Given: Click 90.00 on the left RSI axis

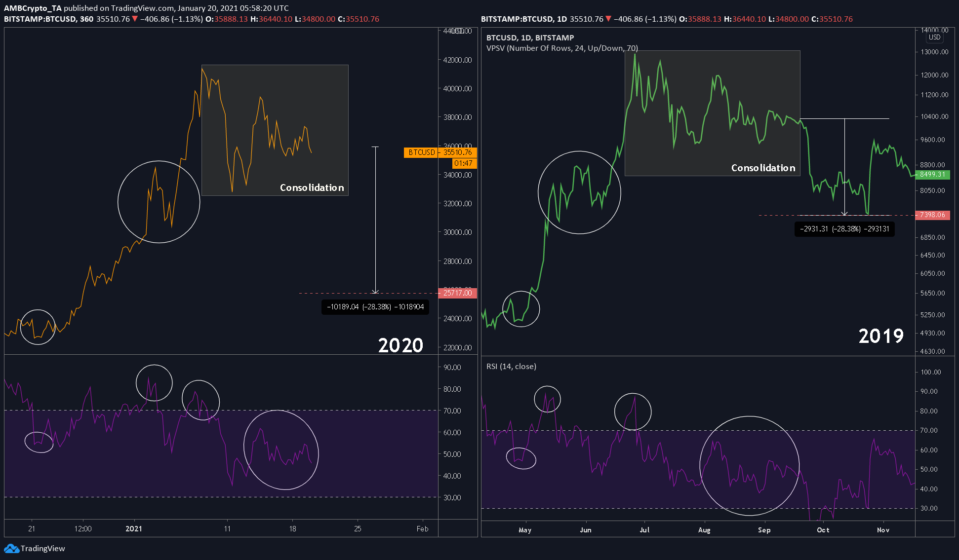Looking at the screenshot, I should pyautogui.click(x=452, y=368).
